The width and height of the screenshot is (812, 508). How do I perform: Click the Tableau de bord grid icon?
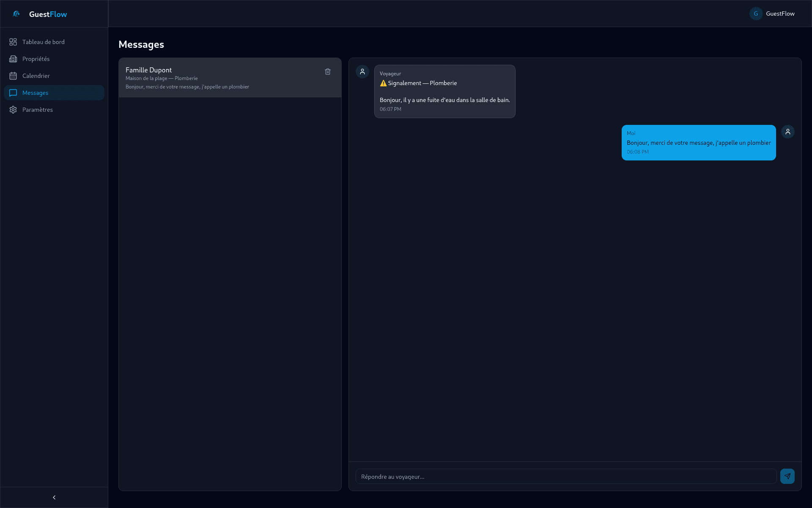point(13,42)
